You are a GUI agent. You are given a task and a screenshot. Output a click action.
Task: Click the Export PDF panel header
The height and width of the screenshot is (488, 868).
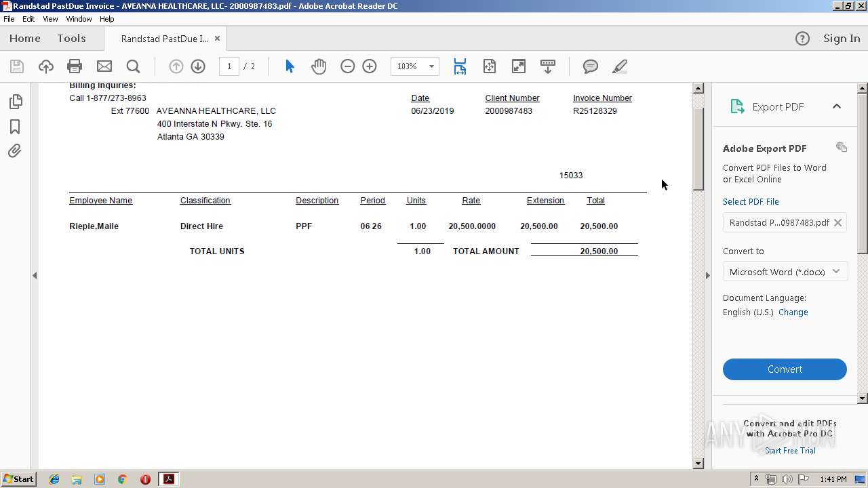[785, 106]
